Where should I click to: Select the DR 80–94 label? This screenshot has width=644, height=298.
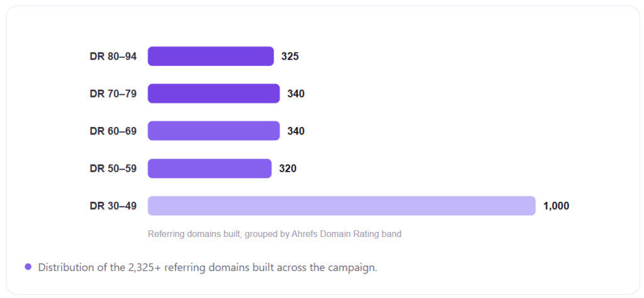pos(113,57)
